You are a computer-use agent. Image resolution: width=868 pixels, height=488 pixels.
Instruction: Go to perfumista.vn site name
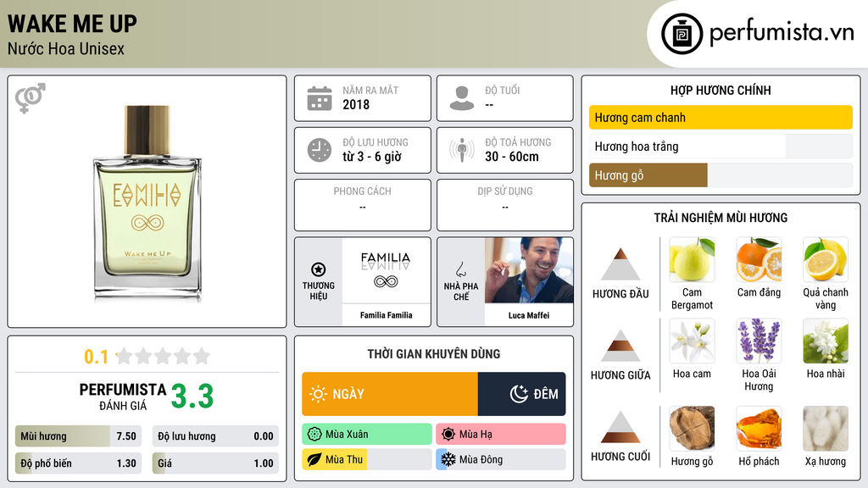781,33
